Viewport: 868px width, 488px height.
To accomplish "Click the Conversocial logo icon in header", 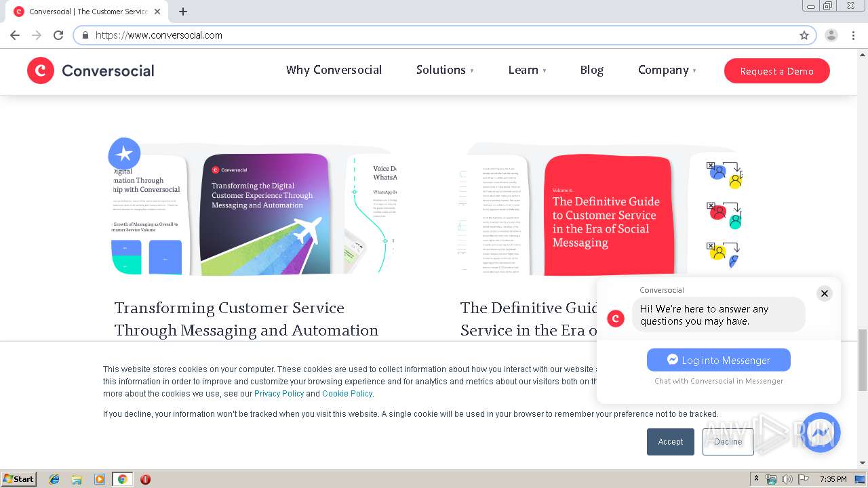I will tap(41, 70).
